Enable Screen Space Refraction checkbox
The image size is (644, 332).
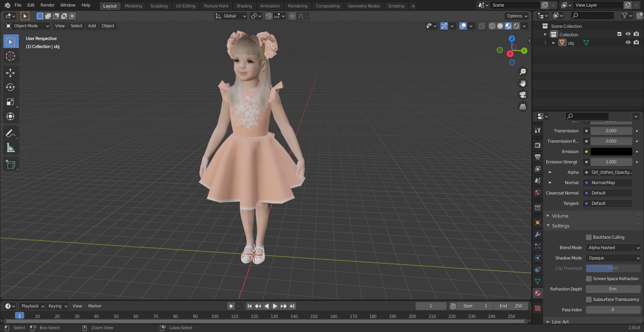589,279
